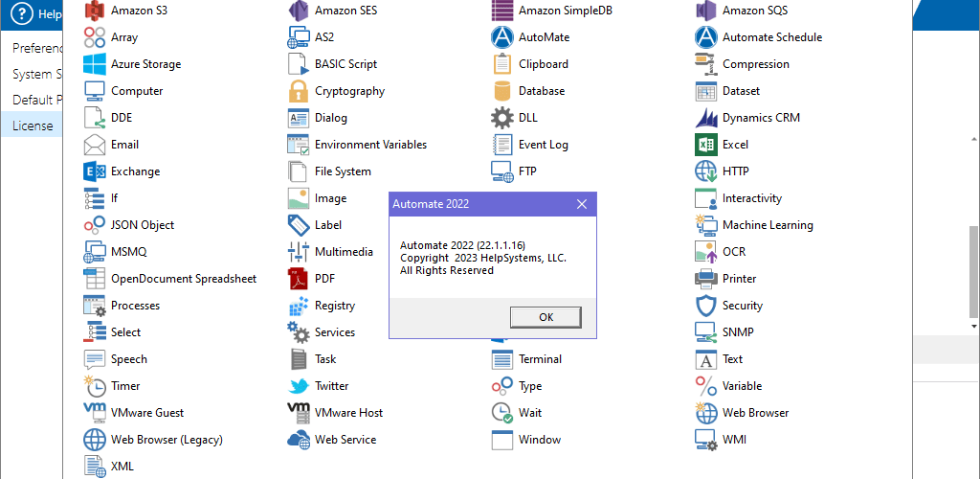Select the VMware Host icon
Screen dimensions: 980x479
pos(299,413)
